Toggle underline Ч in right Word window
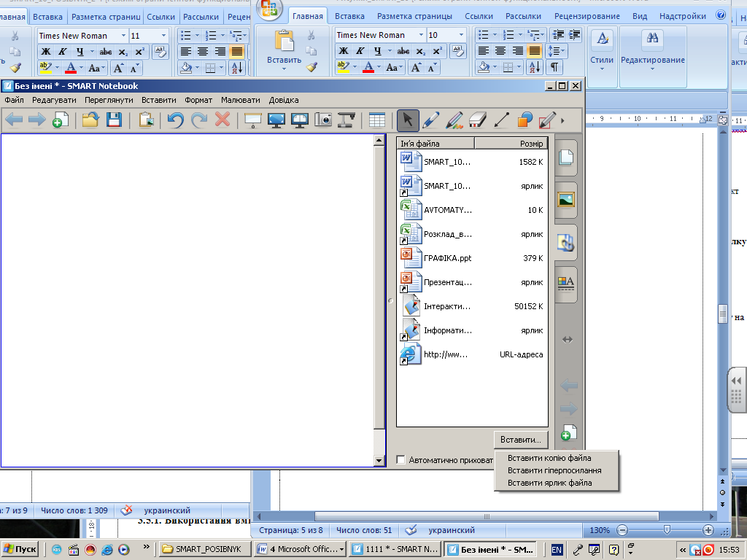Screen dimensions: 747x560 pos(377,51)
